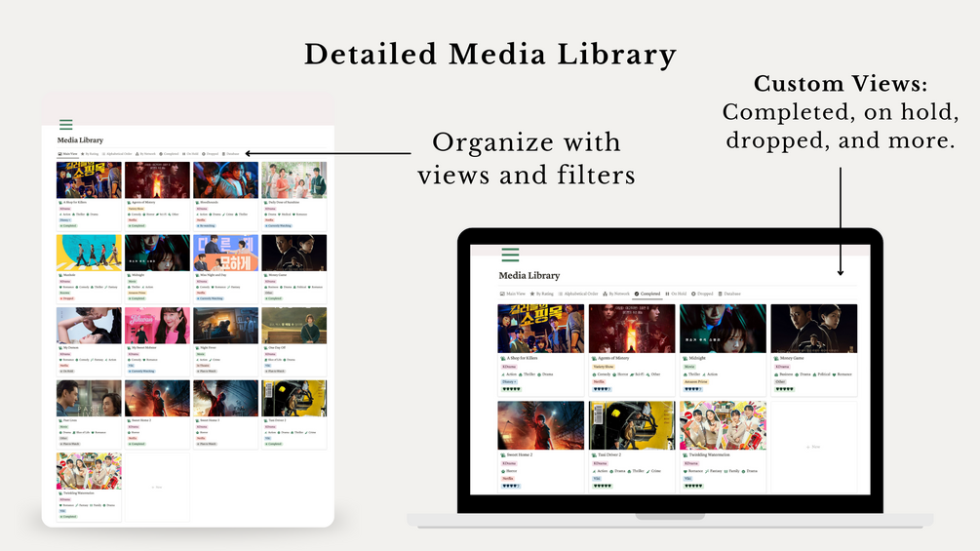Viewport: 980px width, 551px height.
Task: Open the Database tab on the tablet page
Action: 231,154
